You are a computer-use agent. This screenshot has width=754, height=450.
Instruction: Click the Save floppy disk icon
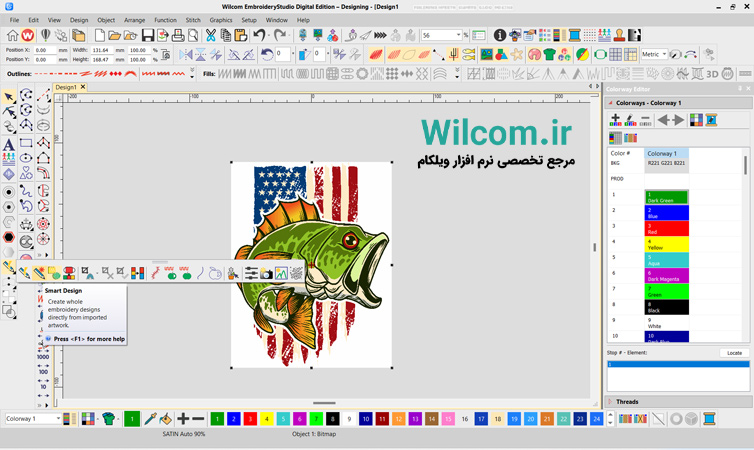(148, 35)
